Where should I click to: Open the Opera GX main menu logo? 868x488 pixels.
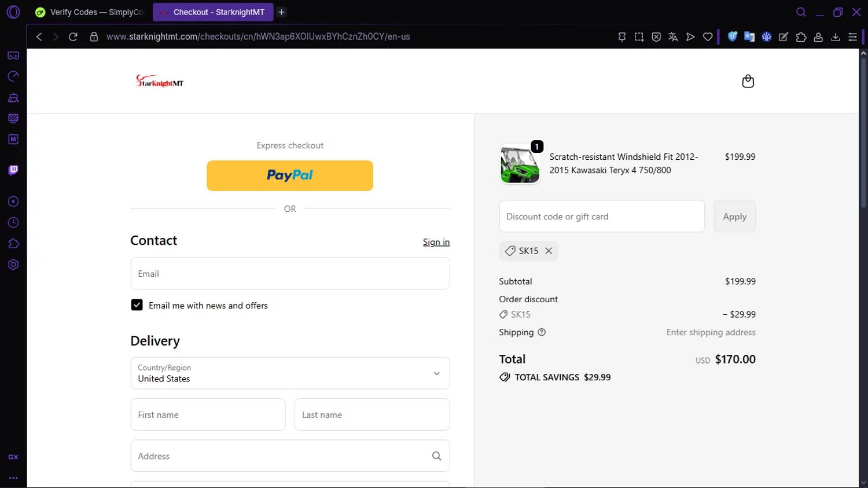click(13, 12)
